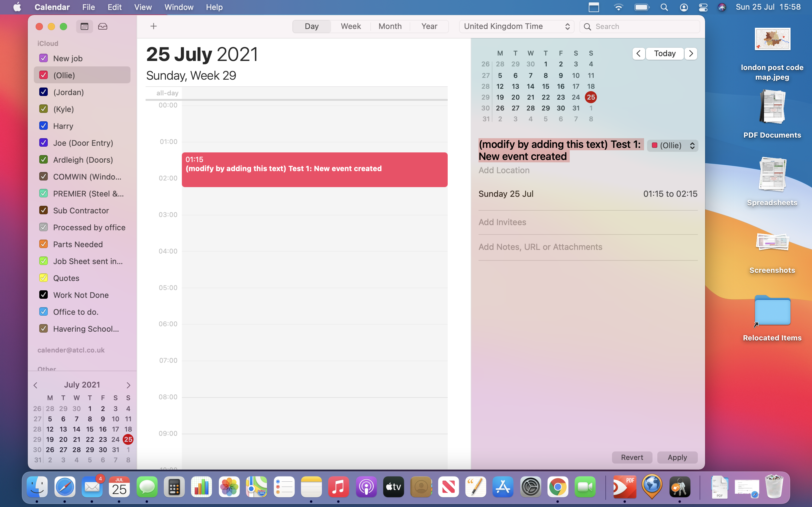The height and width of the screenshot is (507, 812).
Task: Open the United Kingdom Time dropdown
Action: click(516, 27)
